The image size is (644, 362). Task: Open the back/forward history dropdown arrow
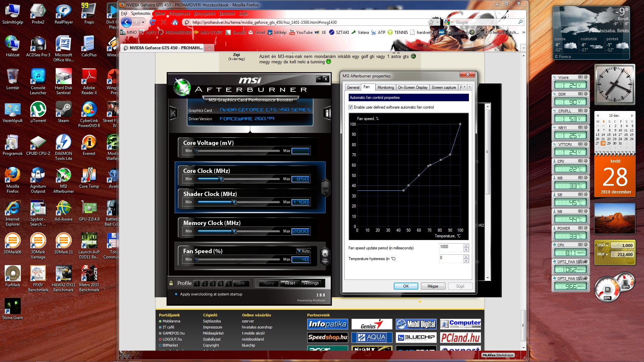tap(143, 22)
